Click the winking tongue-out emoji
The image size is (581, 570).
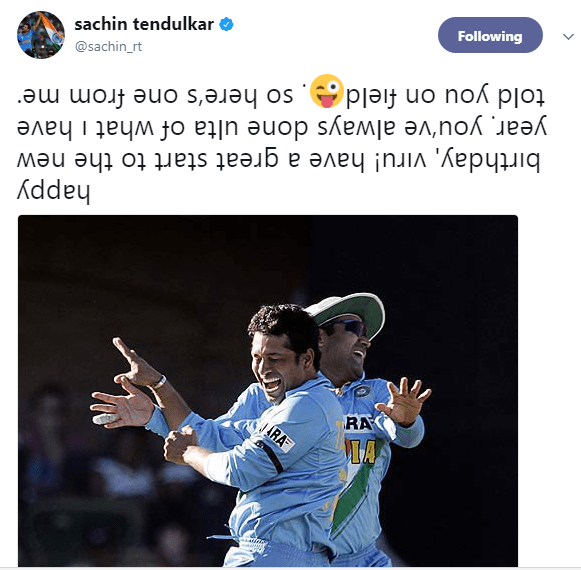click(x=326, y=91)
